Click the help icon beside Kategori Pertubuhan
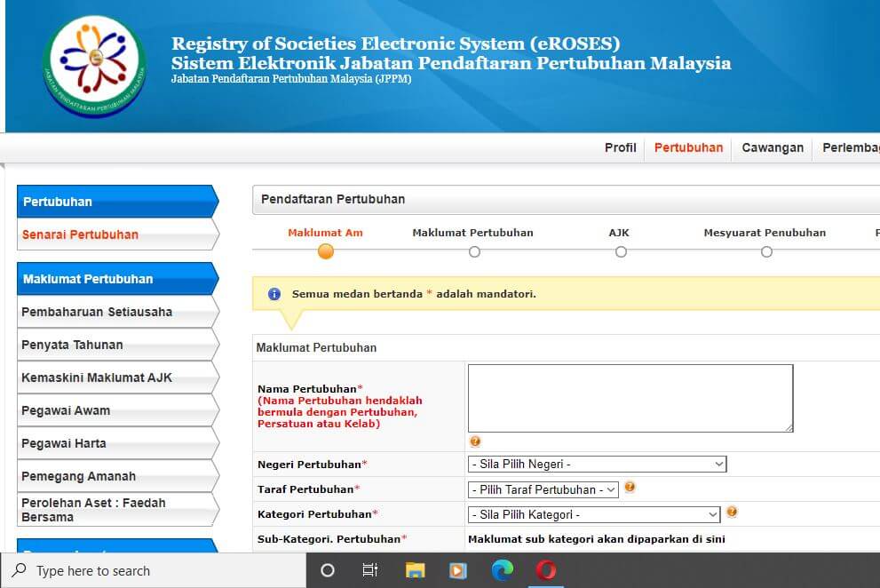 tap(732, 513)
